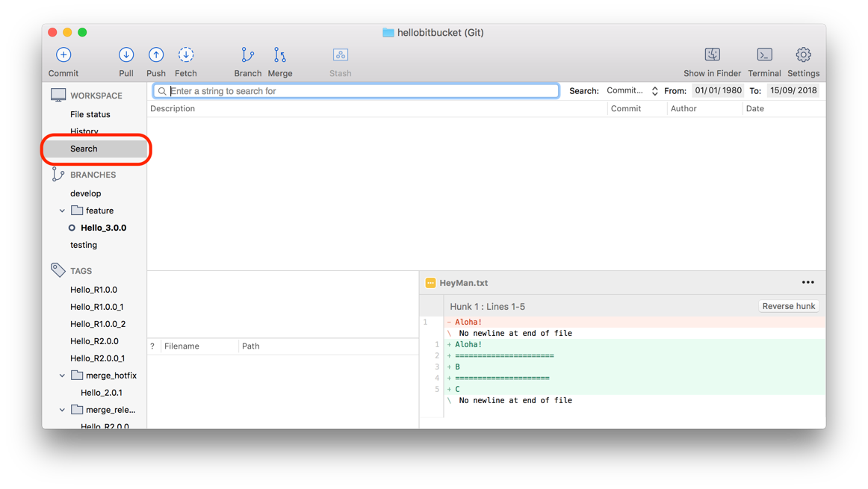The image size is (868, 489).
Task: Click the Hunk 1 : Lines 1-5 header
Action: 488,306
